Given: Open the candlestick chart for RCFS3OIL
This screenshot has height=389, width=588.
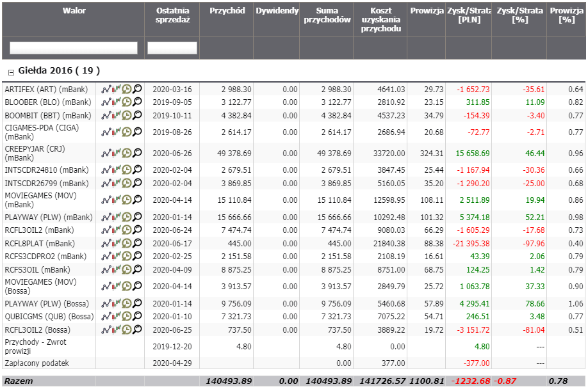Looking at the screenshot, I should coord(116,269).
